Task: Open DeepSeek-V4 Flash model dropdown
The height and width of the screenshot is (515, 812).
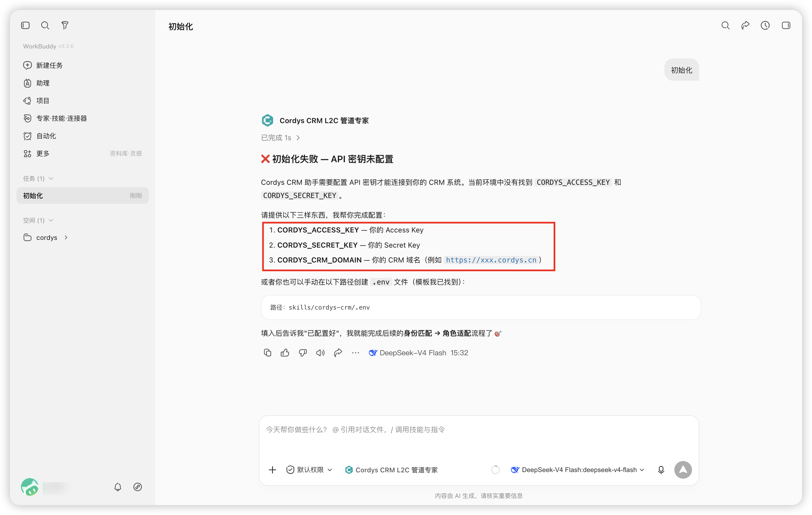Action: 578,470
